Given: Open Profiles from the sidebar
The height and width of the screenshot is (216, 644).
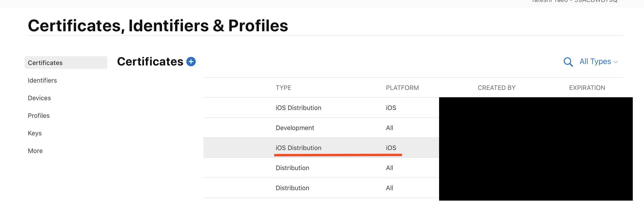Looking at the screenshot, I should 39,116.
